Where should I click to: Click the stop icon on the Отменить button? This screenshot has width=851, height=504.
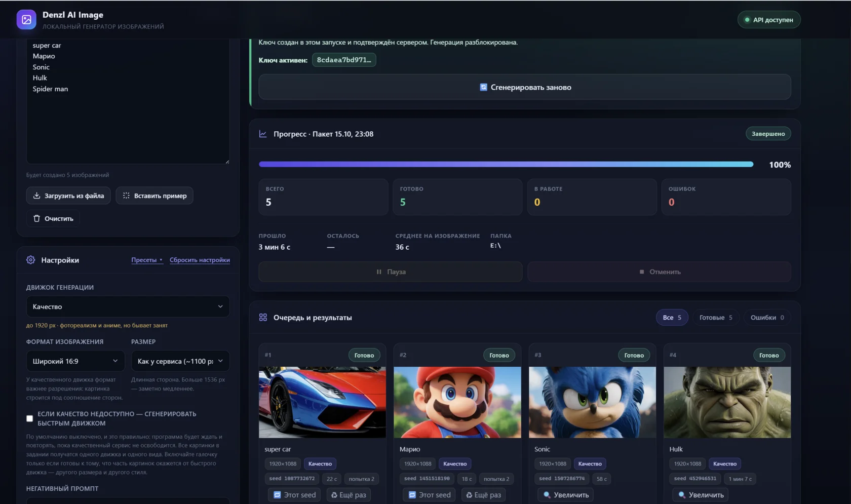642,272
